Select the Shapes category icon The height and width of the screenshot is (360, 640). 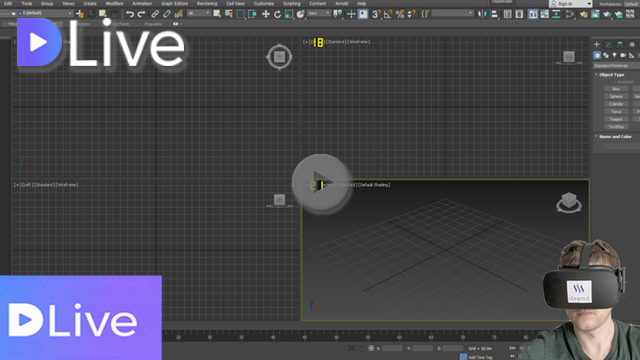[x=606, y=55]
